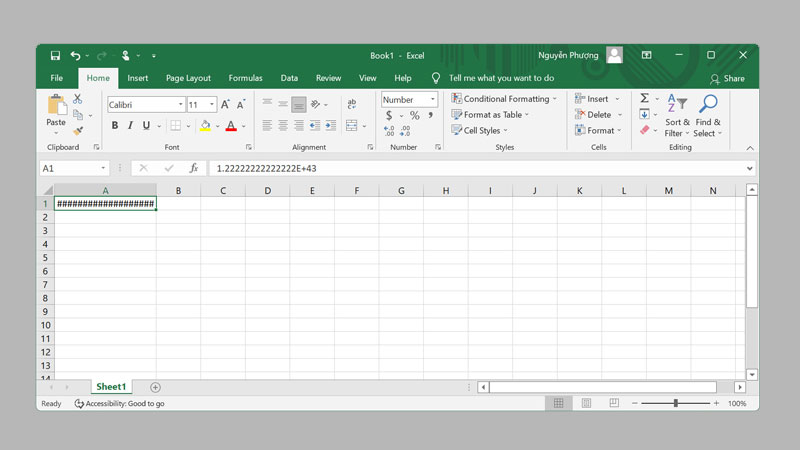
Task: Switch to the Insert tab
Action: tap(138, 78)
